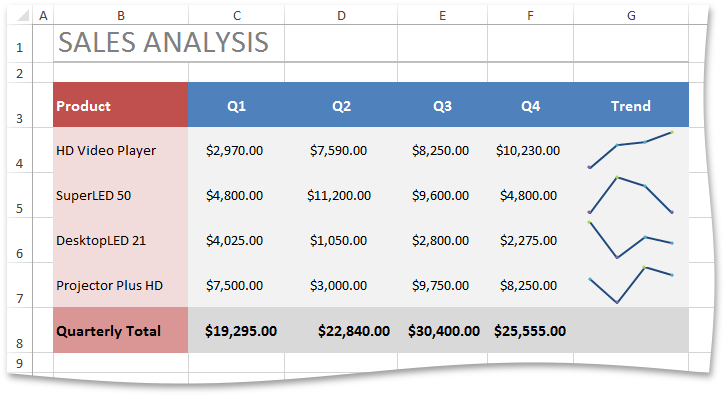Select the $10,230.00 Q4 cell
728x399 pixels.
click(530, 150)
